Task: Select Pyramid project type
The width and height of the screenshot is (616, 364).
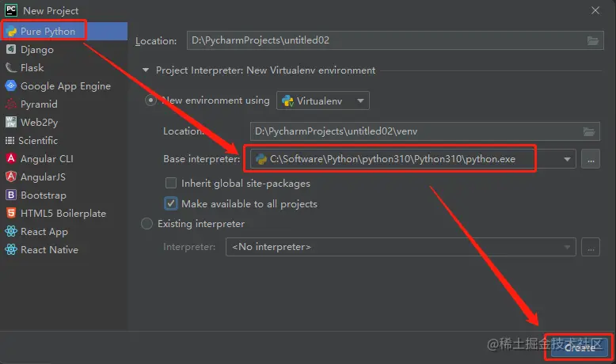Action: coord(64,104)
